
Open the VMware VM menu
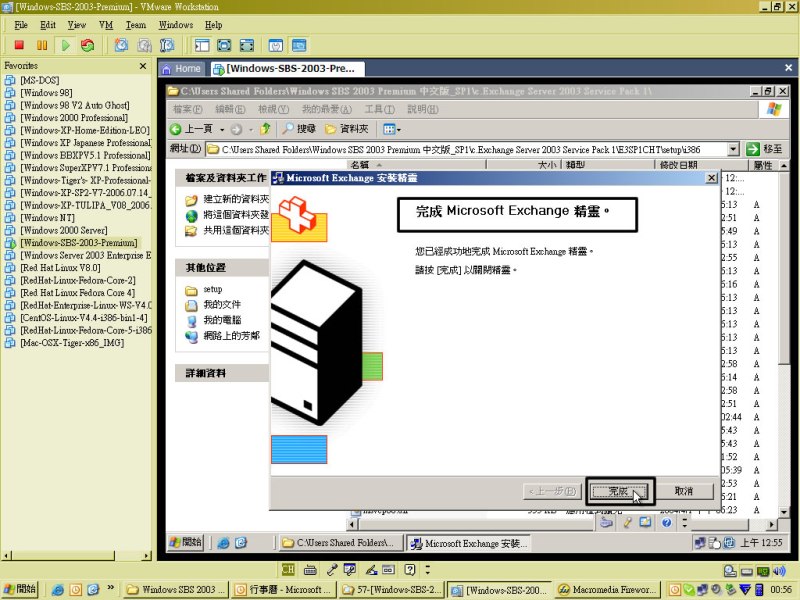[106, 25]
